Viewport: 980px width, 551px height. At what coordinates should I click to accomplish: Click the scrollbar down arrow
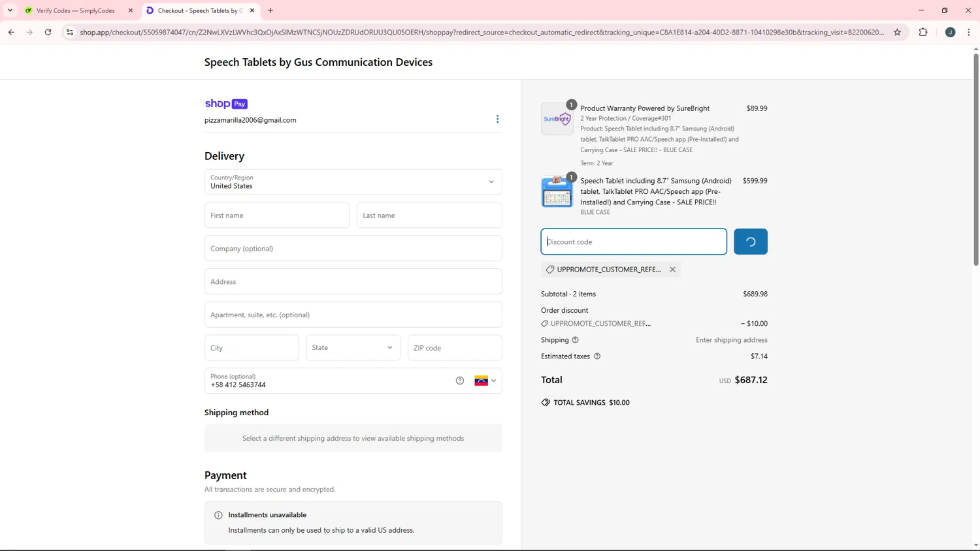pyautogui.click(x=976, y=546)
